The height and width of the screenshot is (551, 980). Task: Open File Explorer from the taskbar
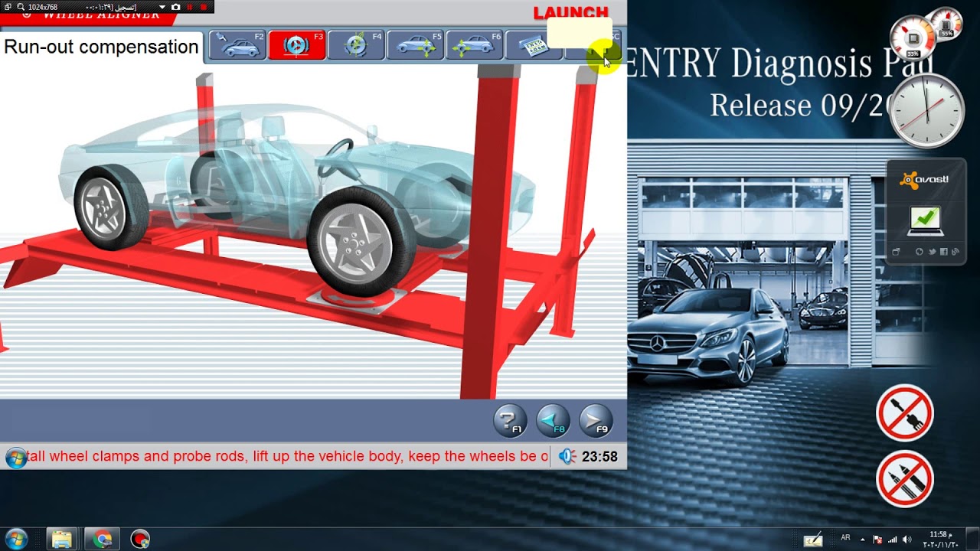61,540
